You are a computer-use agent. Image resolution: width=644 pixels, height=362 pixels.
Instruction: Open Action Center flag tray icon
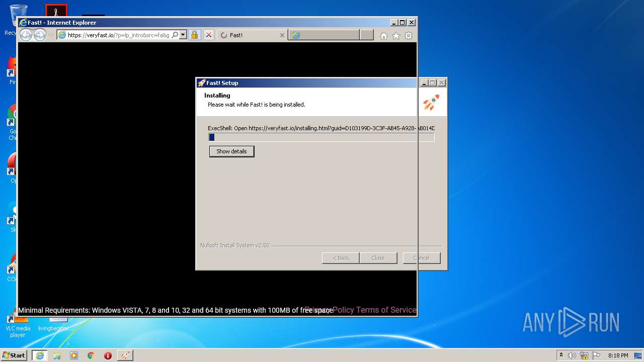click(x=596, y=355)
